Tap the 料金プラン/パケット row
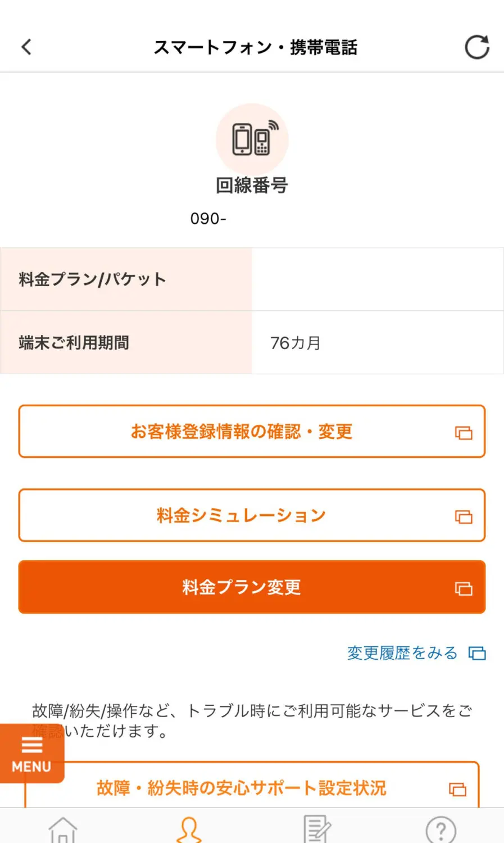Screen dimensions: 504x843 click(252, 279)
